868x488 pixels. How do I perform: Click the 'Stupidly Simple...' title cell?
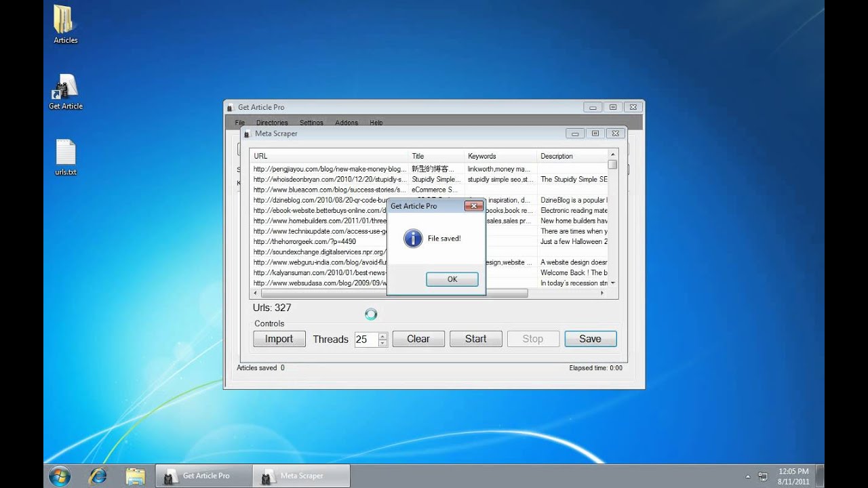coord(437,180)
